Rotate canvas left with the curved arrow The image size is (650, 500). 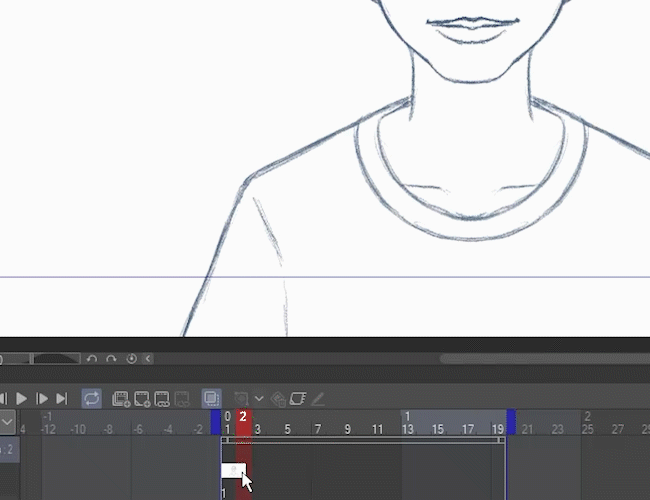[92, 359]
